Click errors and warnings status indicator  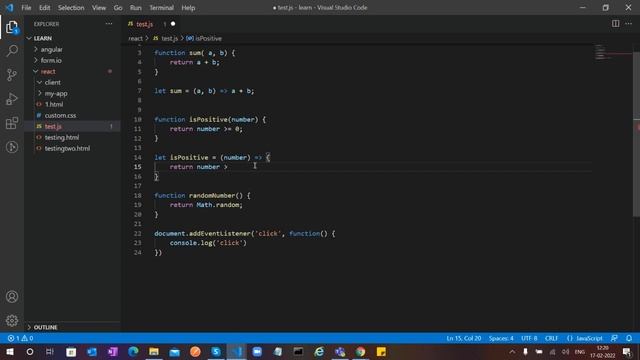tap(20, 338)
